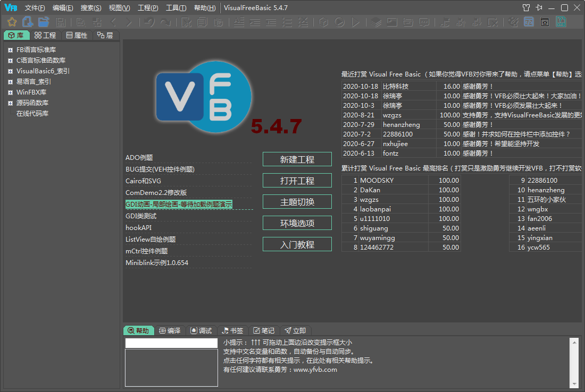This screenshot has width=585, height=392.
Task: Expand the WinFBX库 tree node
Action: click(10, 92)
